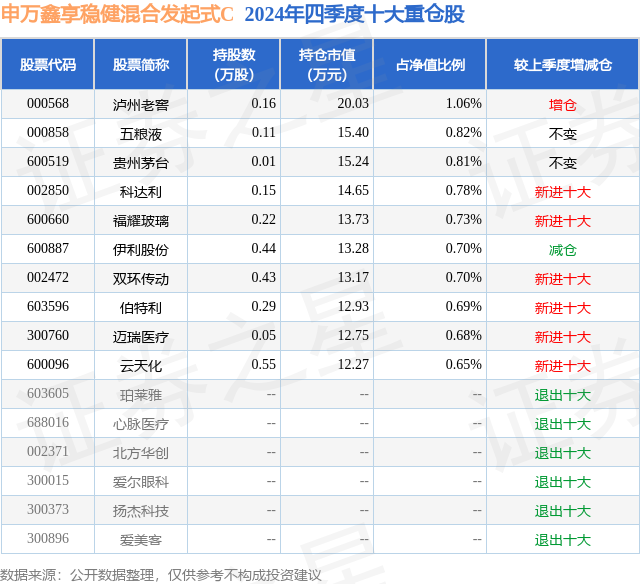The height and width of the screenshot is (584, 640).
Task: Click 0.69% ratio for 伯特利
Action: click(463, 306)
